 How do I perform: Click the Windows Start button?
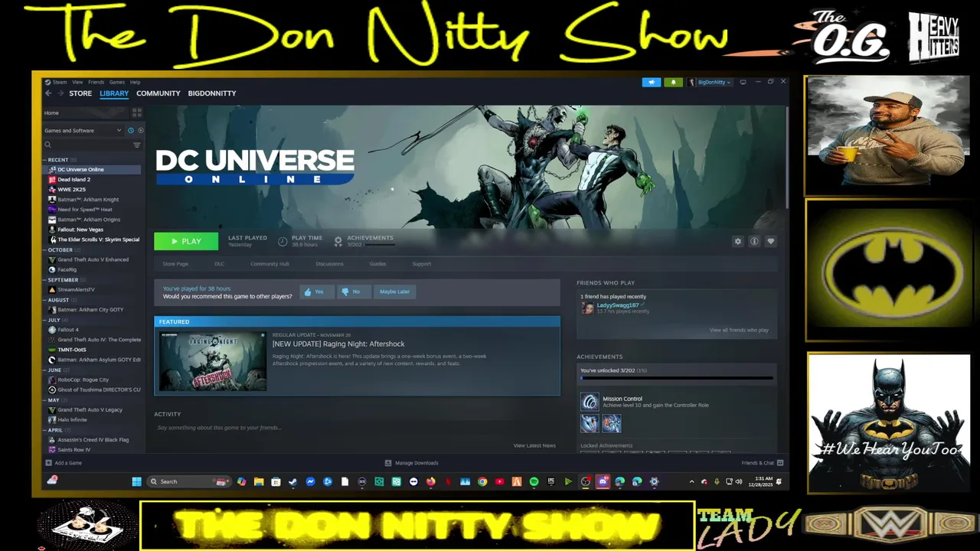(136, 481)
